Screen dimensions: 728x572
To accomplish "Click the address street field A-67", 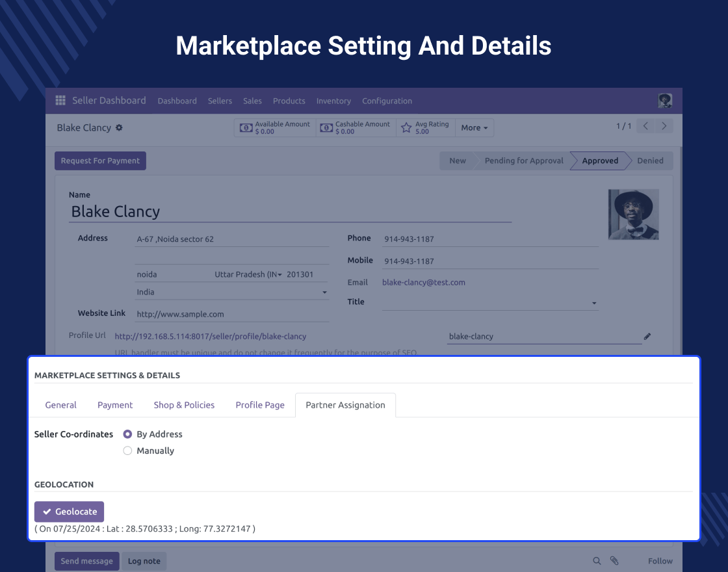I will click(231, 239).
